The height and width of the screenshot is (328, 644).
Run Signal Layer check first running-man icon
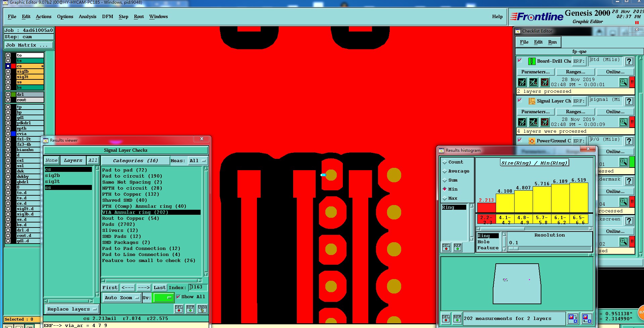click(x=522, y=122)
